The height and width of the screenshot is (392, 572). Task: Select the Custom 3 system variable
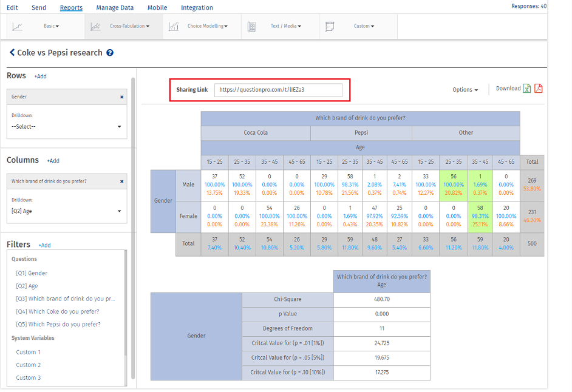[x=29, y=378]
